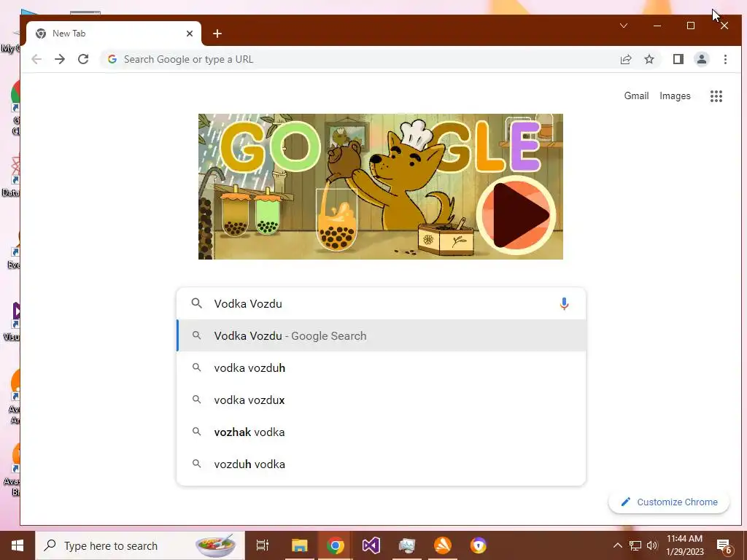Open a new tab with plus button
The image size is (747, 560).
coord(217,34)
